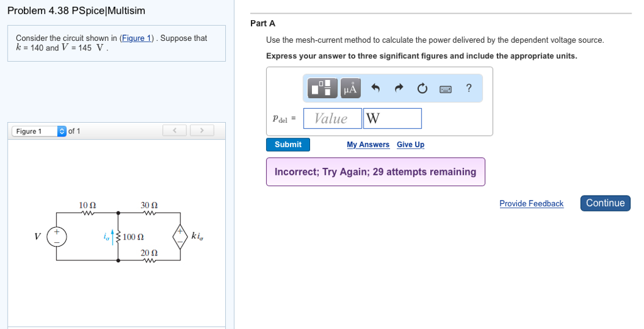Click the circuit diagram figure
644x329 pixels.
pos(119,232)
